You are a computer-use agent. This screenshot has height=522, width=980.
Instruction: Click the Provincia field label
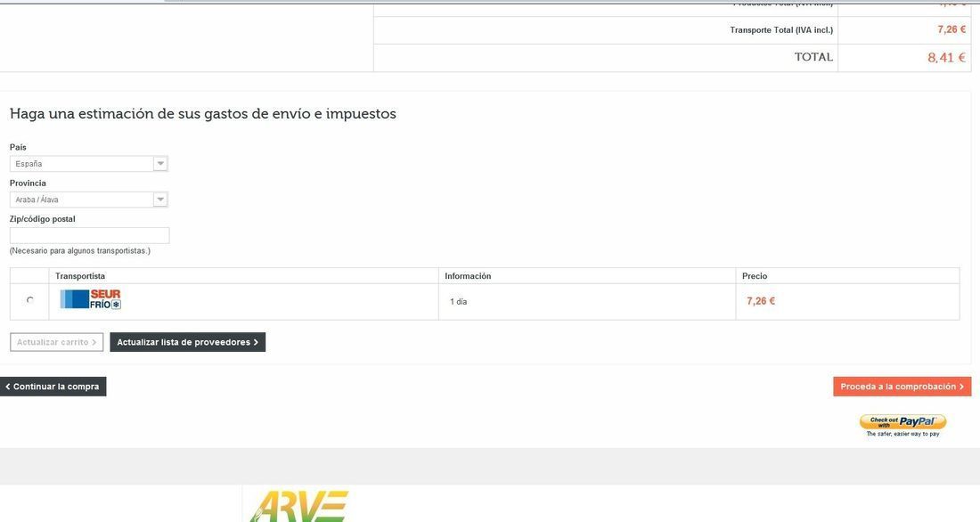[x=29, y=184]
